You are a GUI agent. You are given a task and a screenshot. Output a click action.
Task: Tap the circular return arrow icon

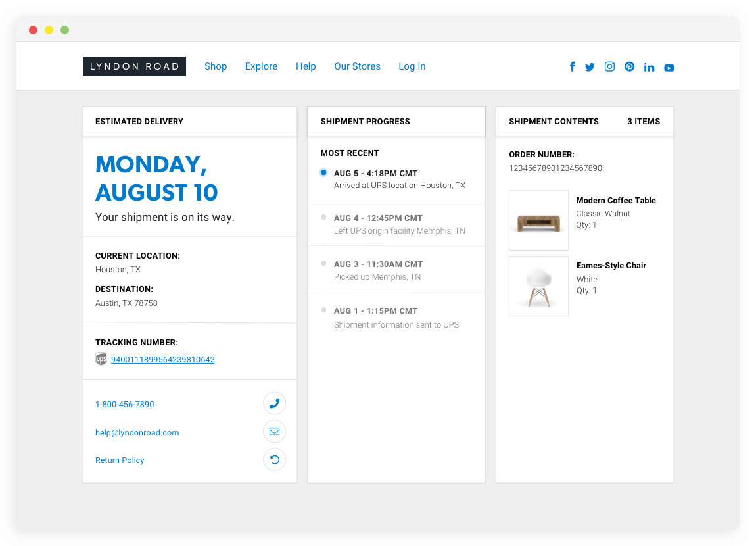tap(274, 459)
